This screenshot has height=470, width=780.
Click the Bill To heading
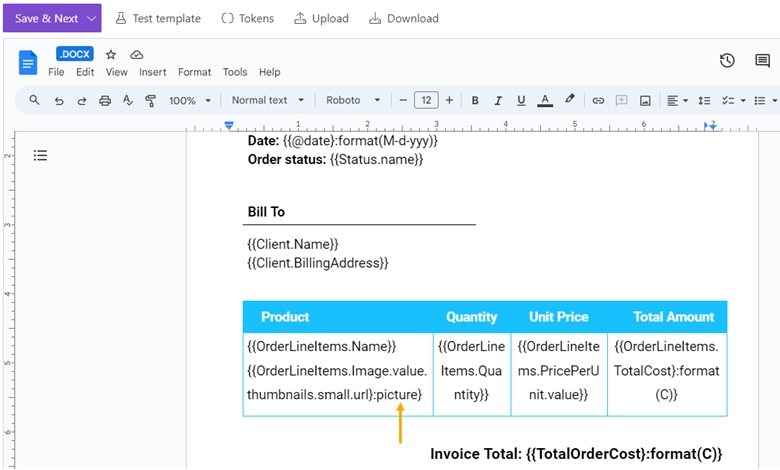tap(266, 212)
